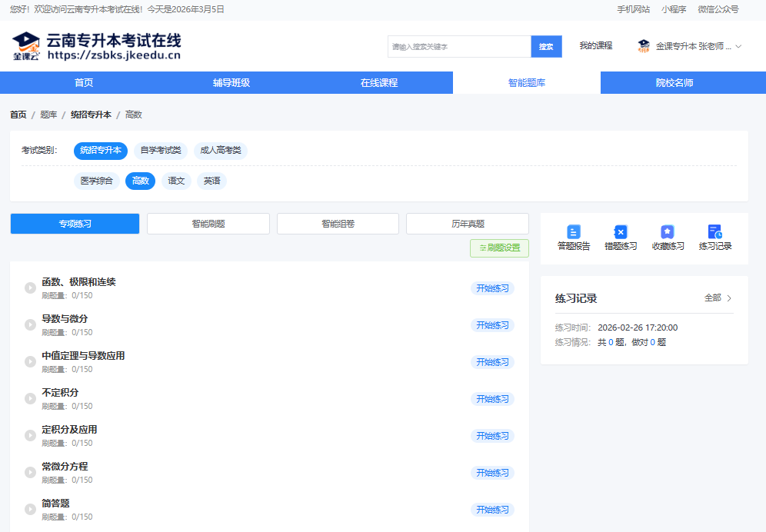This screenshot has height=532, width=766.
Task: Start practice for 导数与微分
Action: click(492, 325)
